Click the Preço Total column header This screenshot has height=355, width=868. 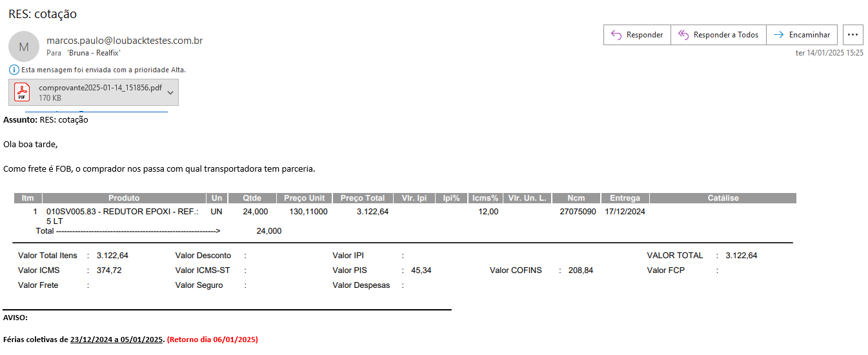[362, 198]
